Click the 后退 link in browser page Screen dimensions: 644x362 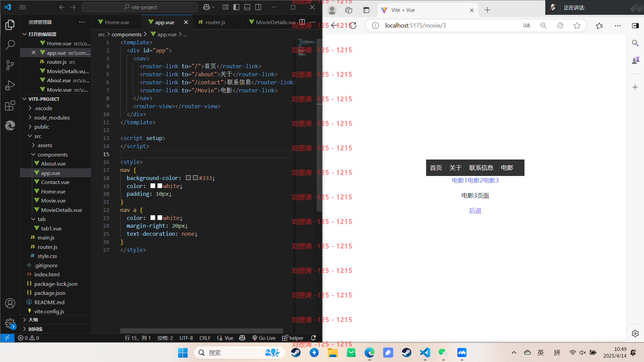point(475,211)
